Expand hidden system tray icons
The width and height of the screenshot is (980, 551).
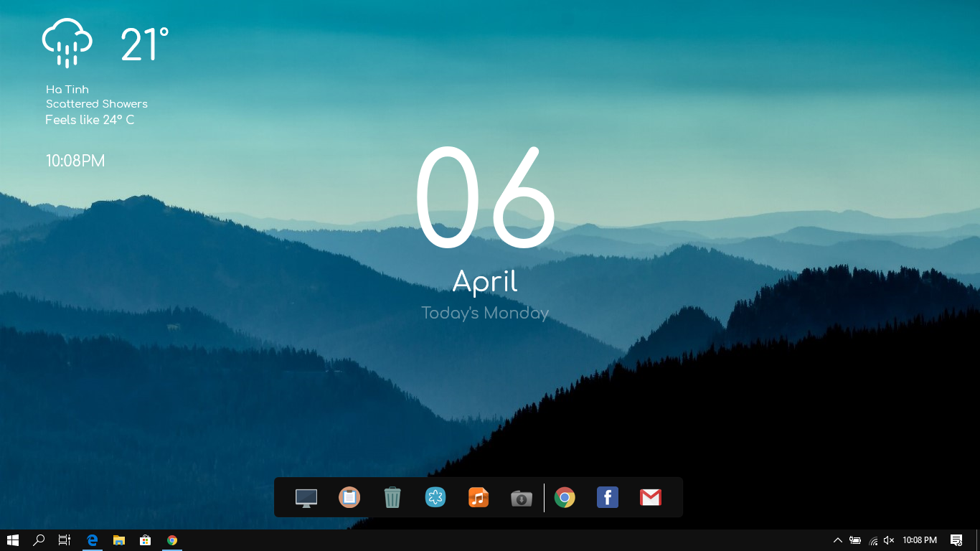coord(837,540)
